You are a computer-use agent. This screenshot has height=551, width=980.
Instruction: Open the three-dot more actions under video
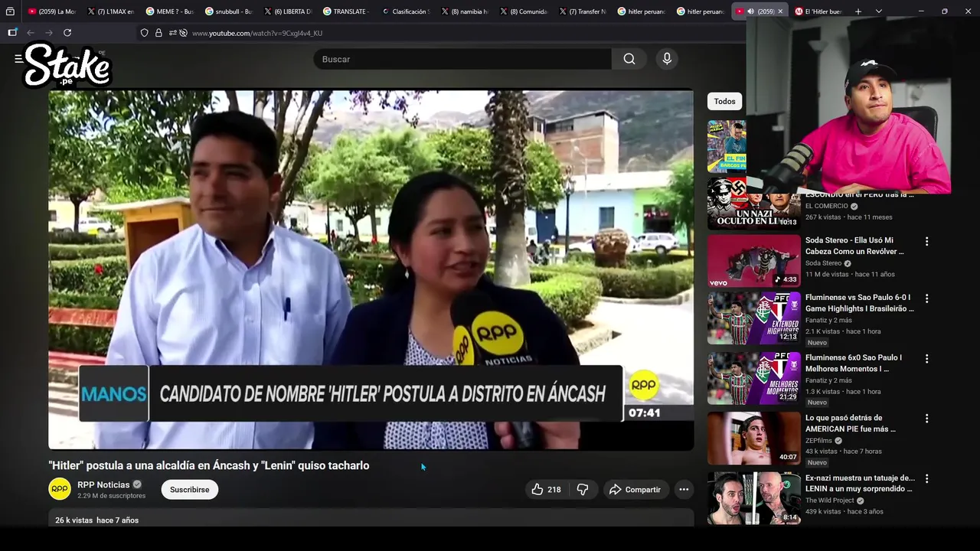pos(684,490)
